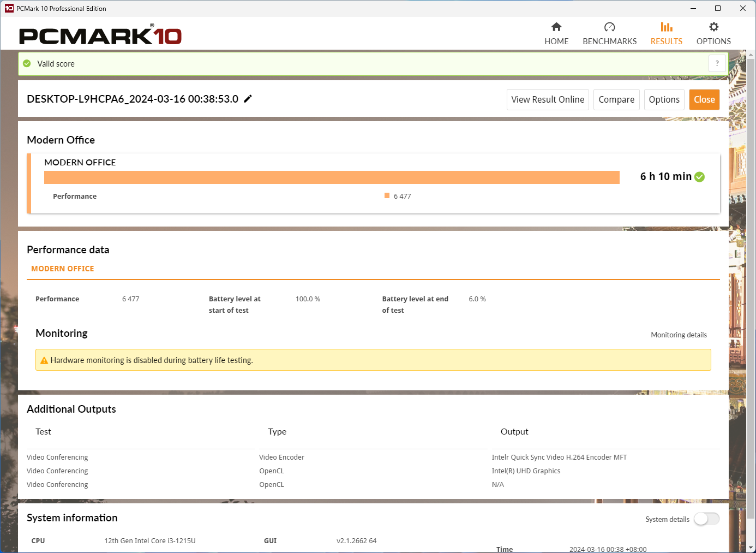Click the hardware monitoring disabled message
Image resolution: width=756 pixels, height=553 pixels.
(152, 360)
